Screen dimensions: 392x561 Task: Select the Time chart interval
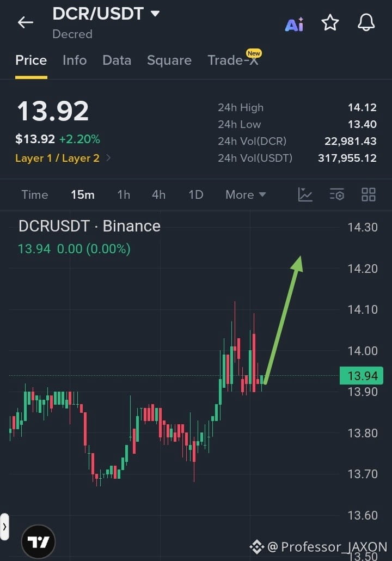pyautogui.click(x=35, y=194)
